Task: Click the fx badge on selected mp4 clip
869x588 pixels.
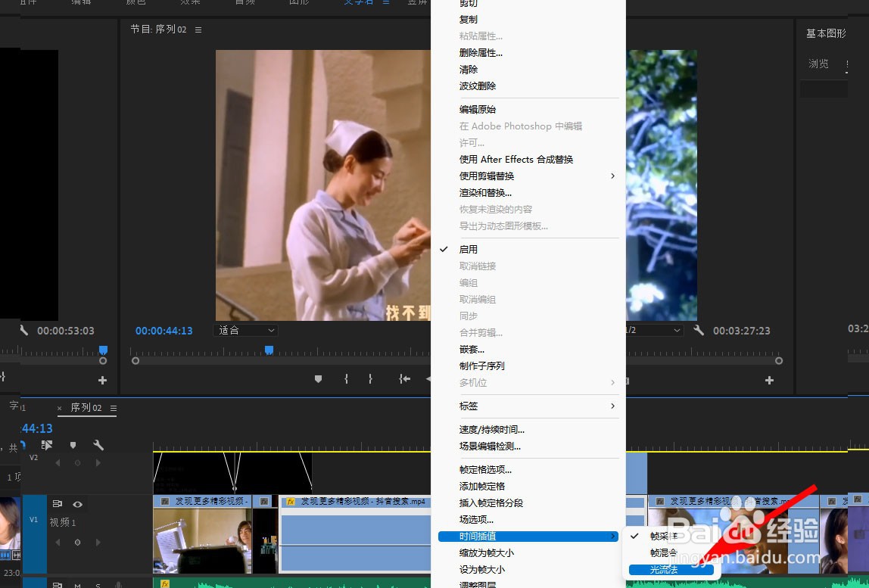Action: point(291,502)
